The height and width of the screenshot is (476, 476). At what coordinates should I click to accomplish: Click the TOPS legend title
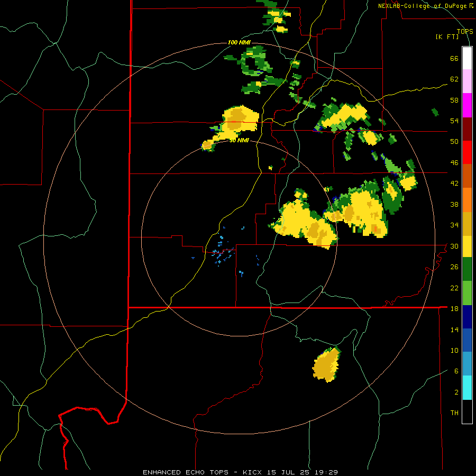tap(465, 31)
